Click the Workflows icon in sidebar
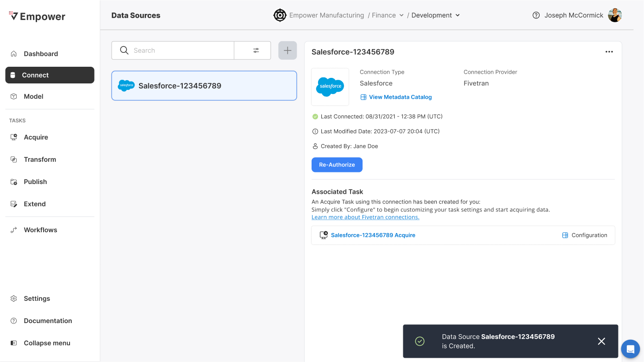The image size is (644, 362). point(14,230)
